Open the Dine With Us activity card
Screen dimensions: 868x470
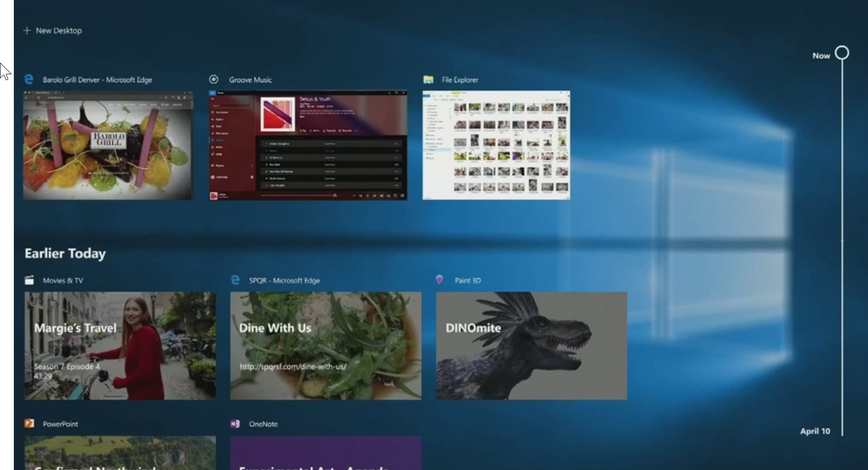[x=326, y=345]
